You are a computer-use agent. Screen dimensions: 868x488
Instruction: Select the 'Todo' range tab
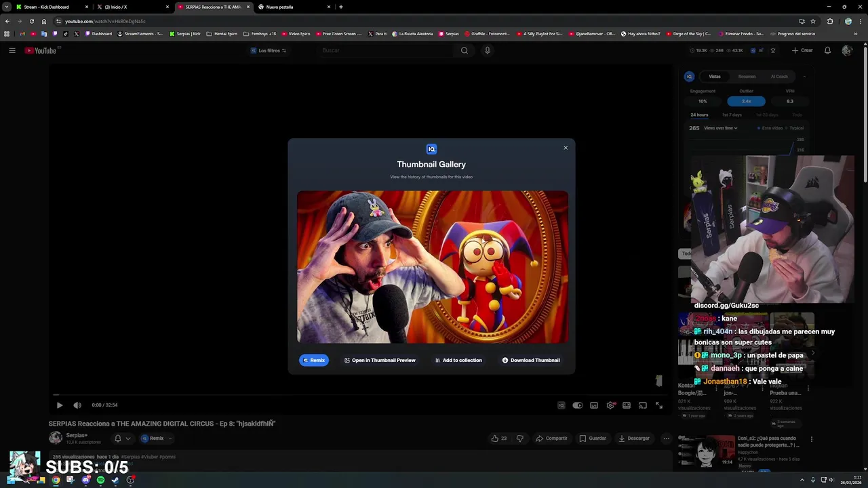click(x=797, y=115)
